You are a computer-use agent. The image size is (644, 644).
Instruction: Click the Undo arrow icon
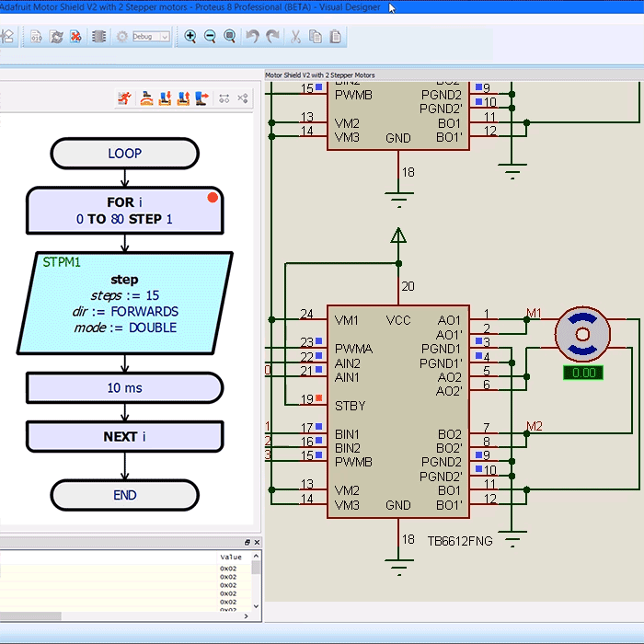point(253,37)
